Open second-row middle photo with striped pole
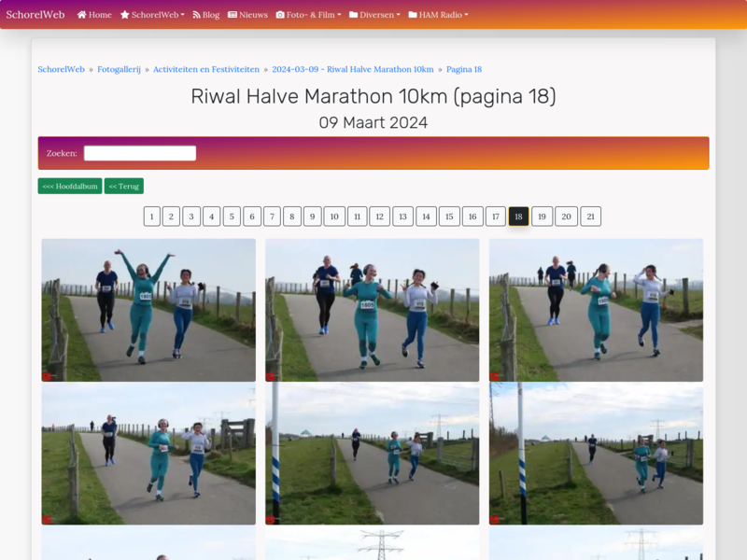 (372, 454)
